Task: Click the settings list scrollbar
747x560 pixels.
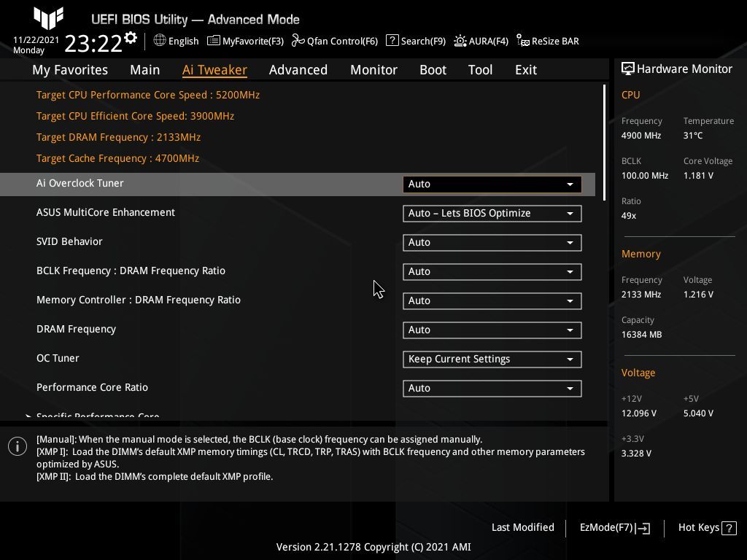Action: (605, 142)
